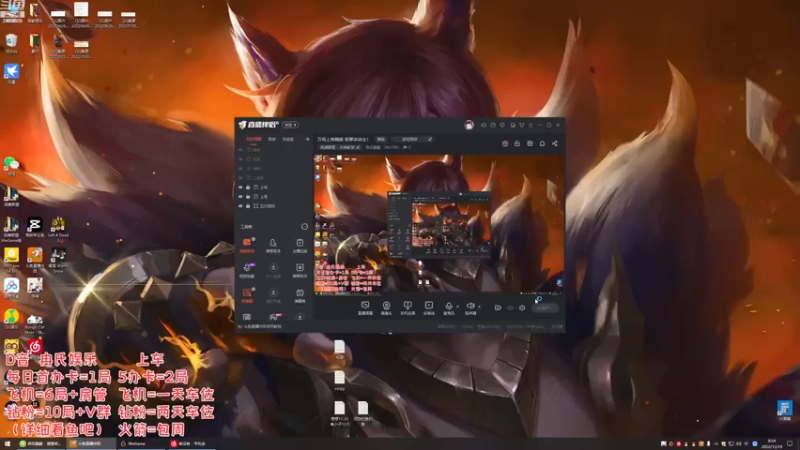This screenshot has width=800, height=450.
Task: Open the settings gear beside the start button
Action: pyautogui.click(x=522, y=308)
